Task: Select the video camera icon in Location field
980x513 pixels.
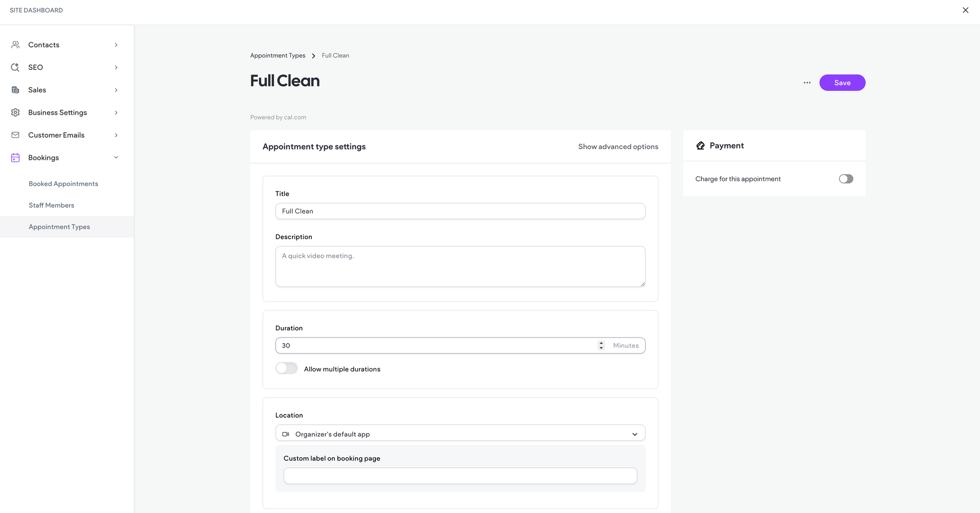Action: coord(286,433)
